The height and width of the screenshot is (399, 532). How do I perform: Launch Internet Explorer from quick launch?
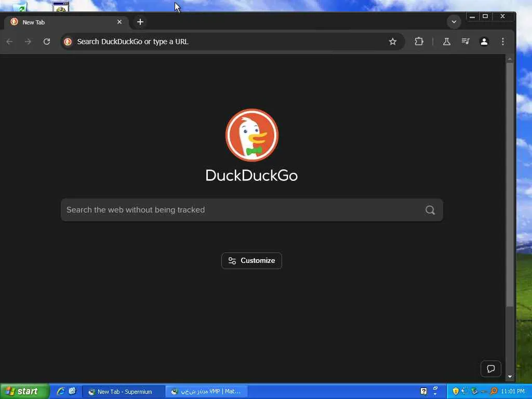61,391
